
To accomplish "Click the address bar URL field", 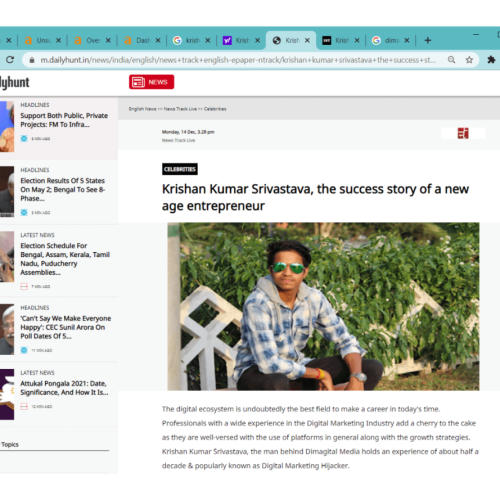I will click(x=238, y=60).
